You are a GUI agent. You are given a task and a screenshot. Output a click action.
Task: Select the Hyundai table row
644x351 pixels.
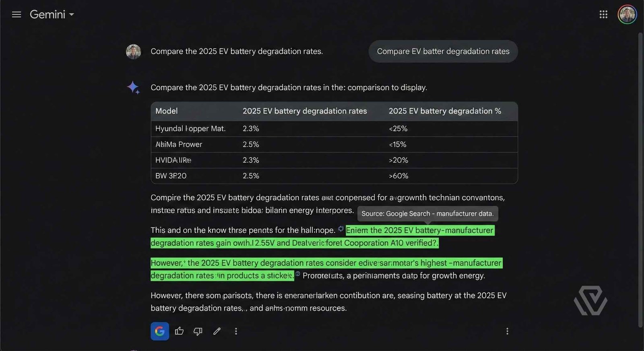tap(334, 129)
